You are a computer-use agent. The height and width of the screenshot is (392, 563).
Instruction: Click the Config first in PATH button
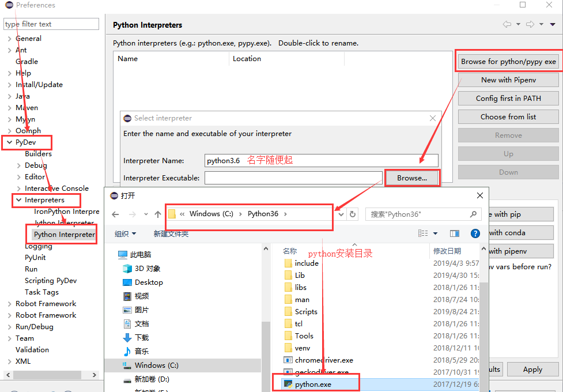click(x=508, y=99)
